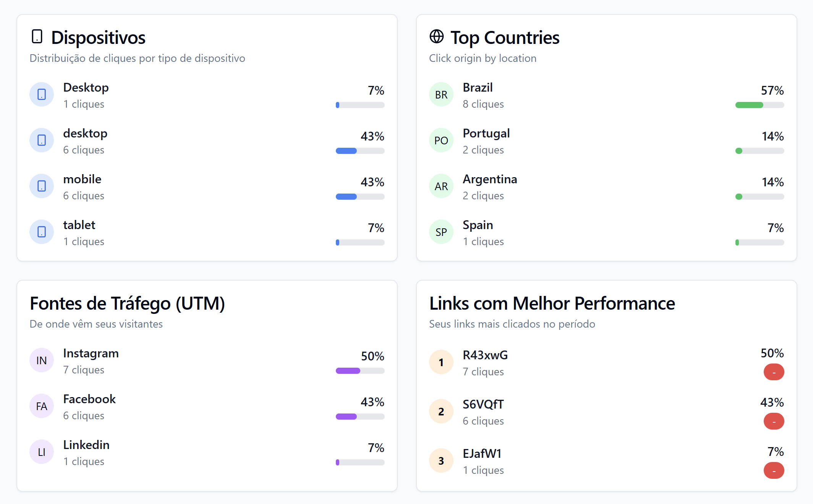Open the EJafW1 link entry

(482, 454)
